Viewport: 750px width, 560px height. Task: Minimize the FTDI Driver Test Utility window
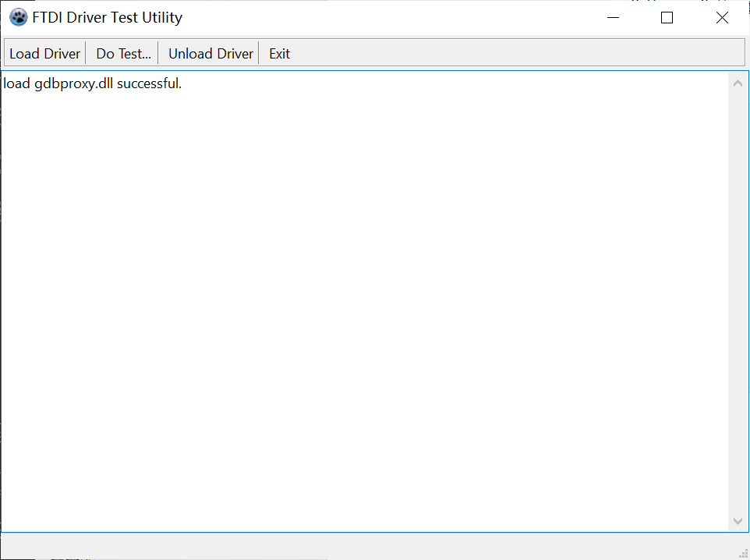click(614, 18)
